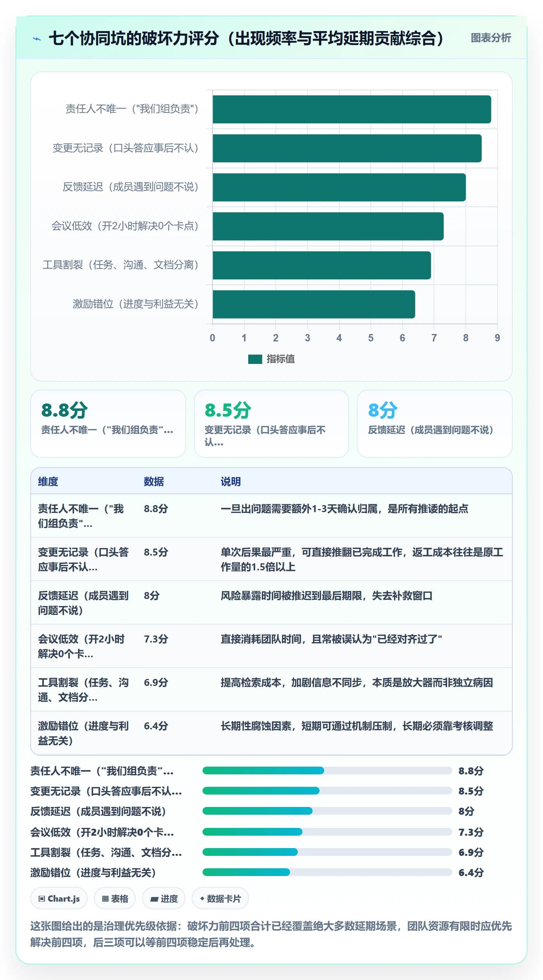Select the table text starting 单次后果最严重
The width and height of the screenshot is (543, 980).
(x=362, y=559)
